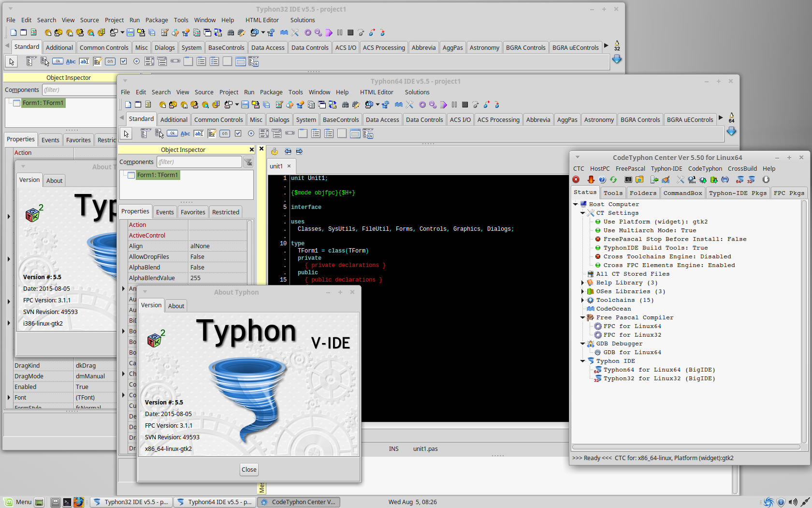Collapse GDB Debugger tree node
This screenshot has width=812, height=508.
[583, 344]
